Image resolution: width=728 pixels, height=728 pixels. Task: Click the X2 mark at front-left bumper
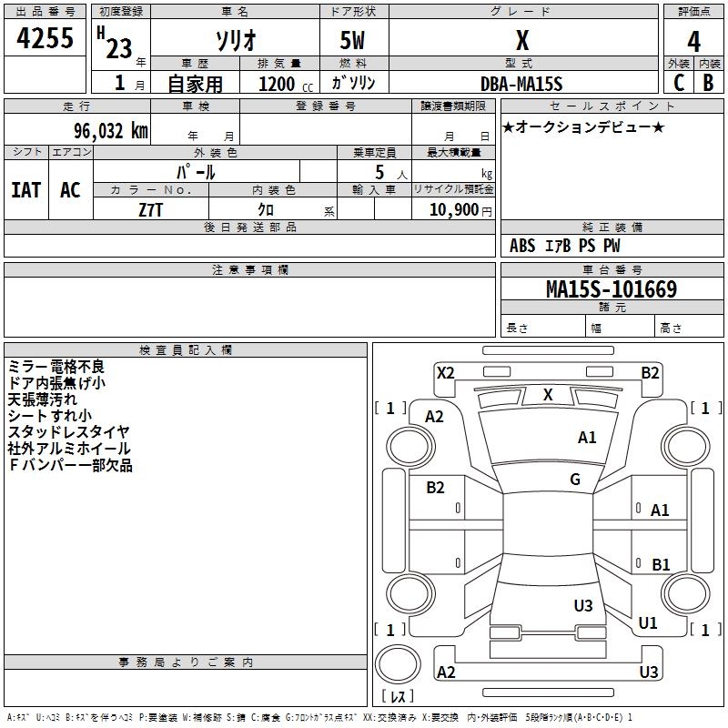coord(445,373)
